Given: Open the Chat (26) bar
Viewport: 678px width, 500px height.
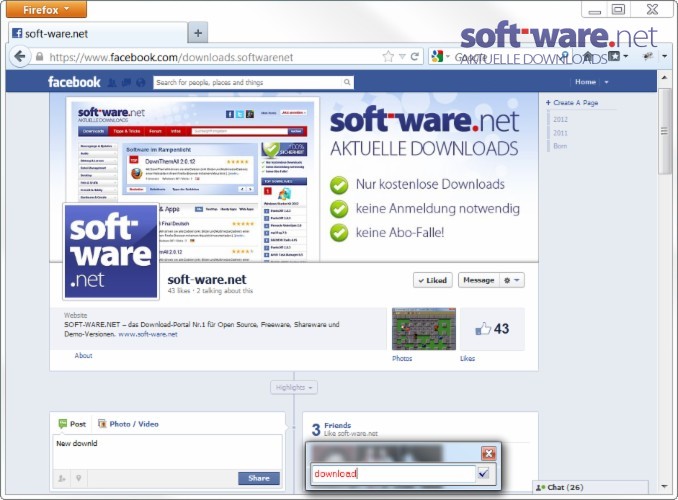Looking at the screenshot, I should (x=591, y=487).
